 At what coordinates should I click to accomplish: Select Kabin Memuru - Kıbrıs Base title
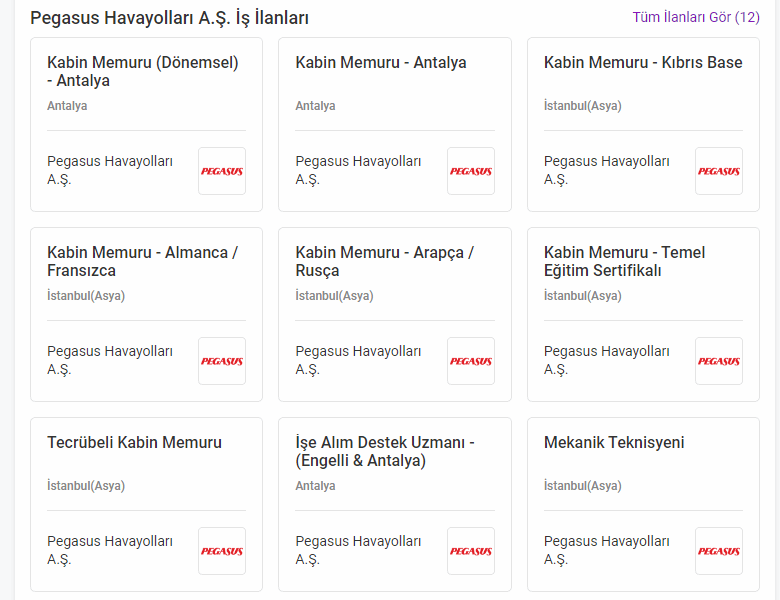(643, 63)
